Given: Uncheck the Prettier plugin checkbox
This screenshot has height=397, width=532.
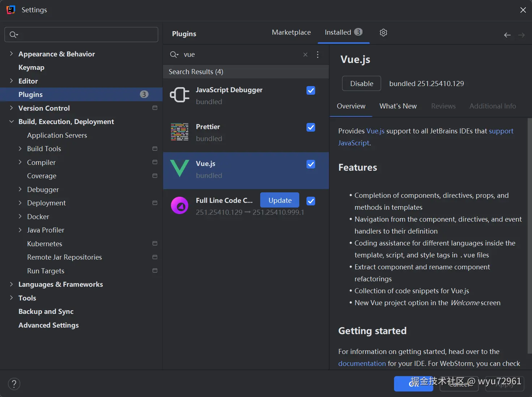Looking at the screenshot, I should coord(311,127).
